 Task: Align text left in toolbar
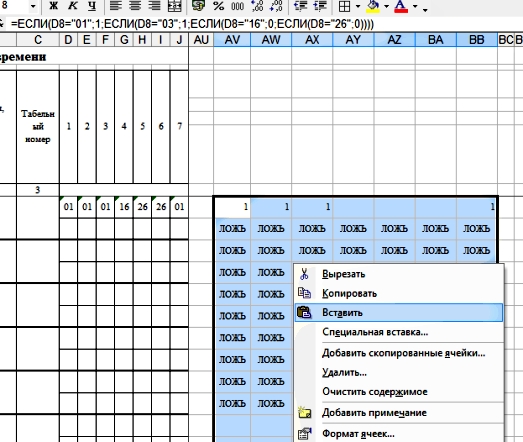(116, 6)
